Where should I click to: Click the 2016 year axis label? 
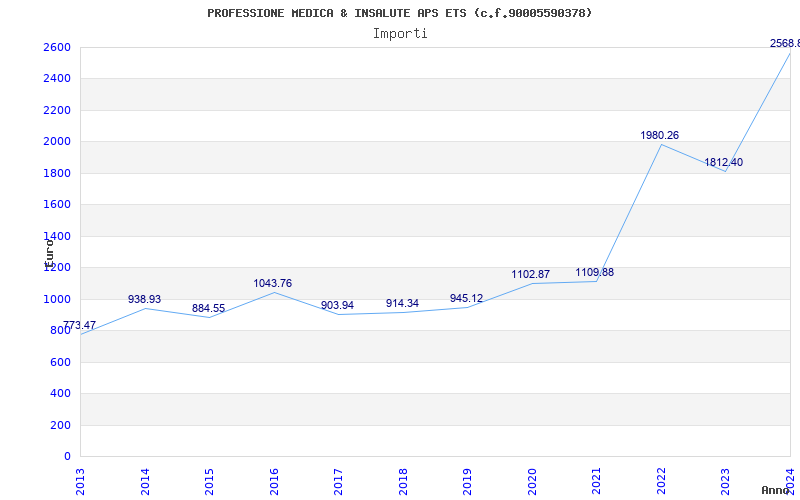coord(274,482)
